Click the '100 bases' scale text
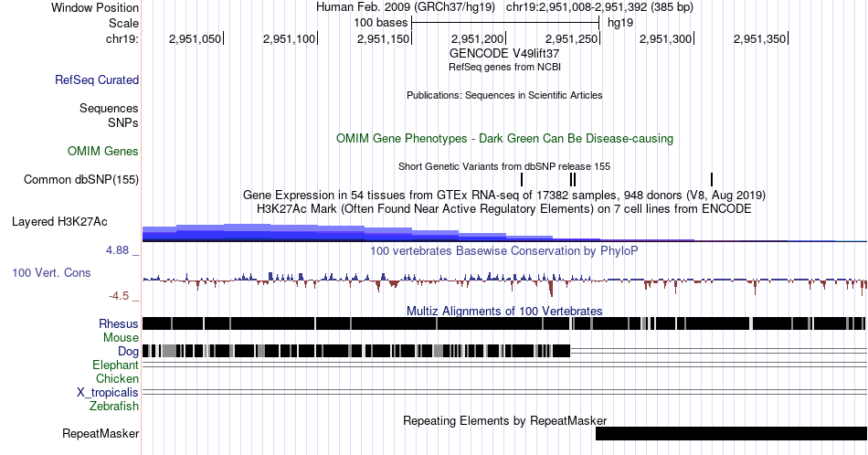Image resolution: width=868 pixels, height=455 pixels. coord(381,23)
